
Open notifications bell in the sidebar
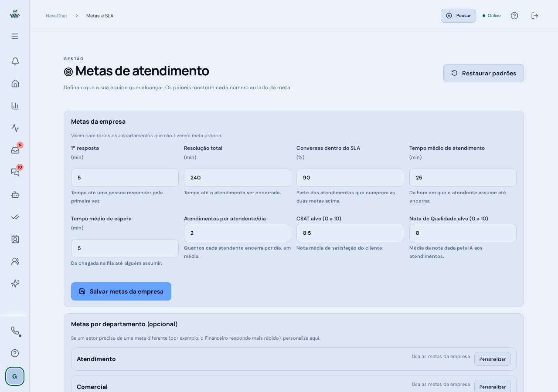(x=15, y=61)
